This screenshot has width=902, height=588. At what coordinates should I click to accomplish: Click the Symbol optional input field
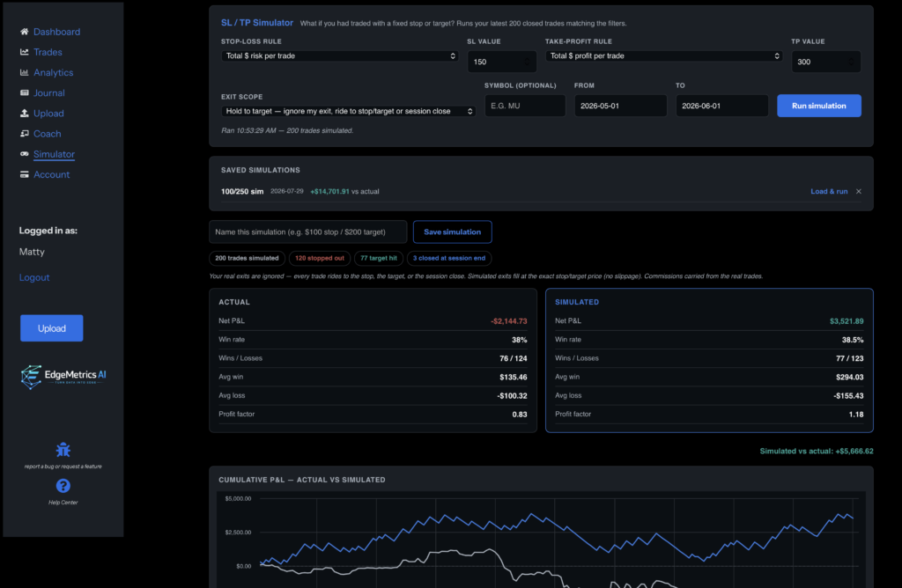click(x=525, y=106)
